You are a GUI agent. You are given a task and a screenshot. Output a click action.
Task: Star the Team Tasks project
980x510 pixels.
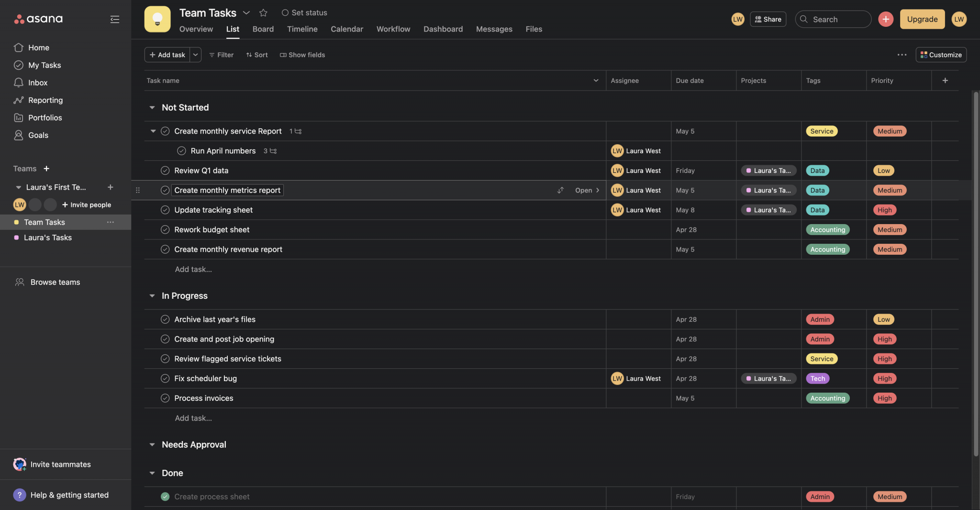(263, 13)
